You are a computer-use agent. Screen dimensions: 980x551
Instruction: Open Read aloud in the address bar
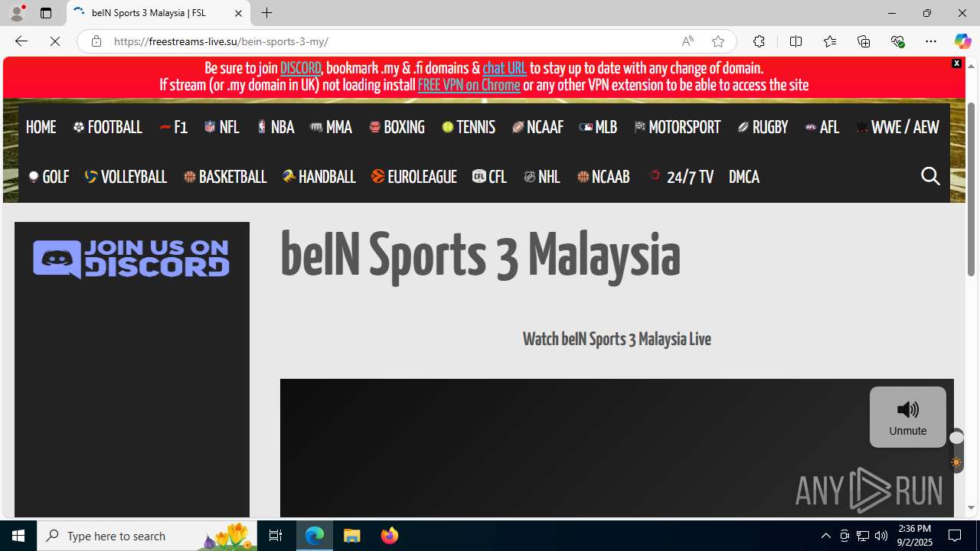coord(688,41)
